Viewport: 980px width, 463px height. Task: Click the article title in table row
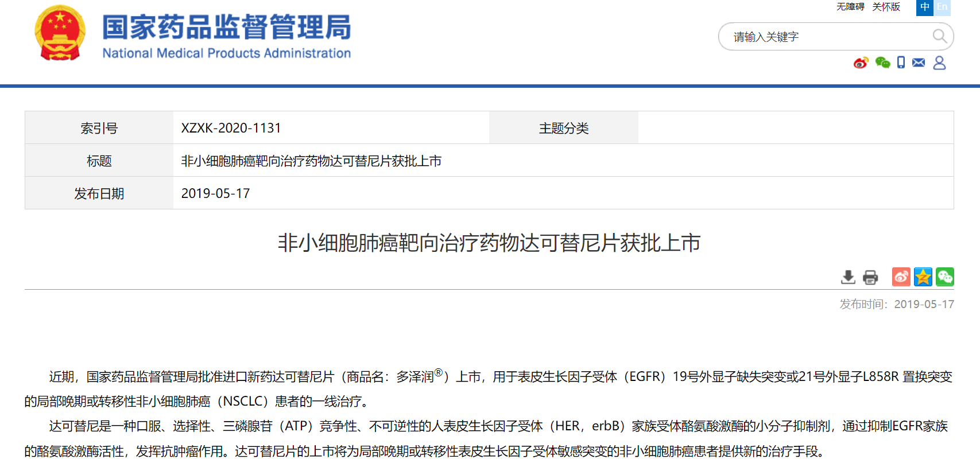(311, 161)
